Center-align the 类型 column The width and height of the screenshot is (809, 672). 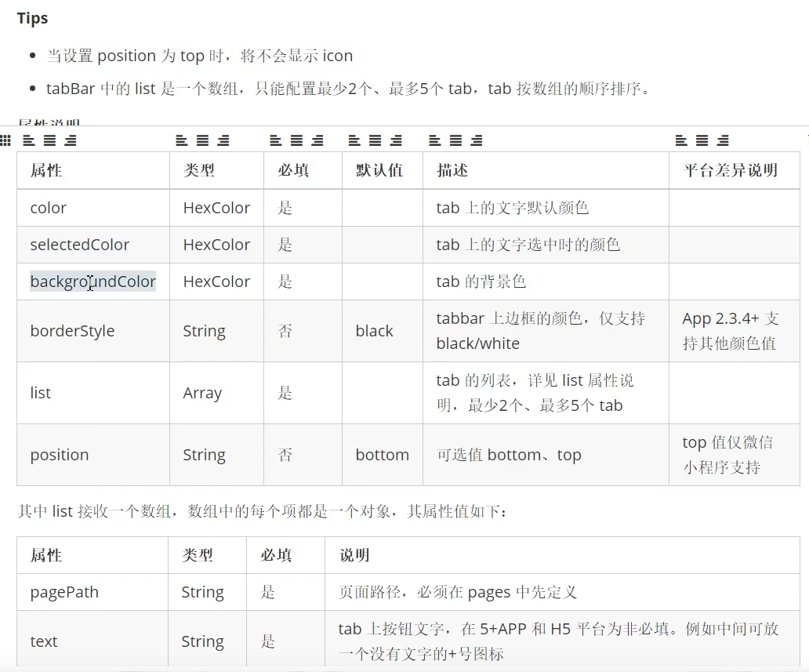tap(203, 140)
